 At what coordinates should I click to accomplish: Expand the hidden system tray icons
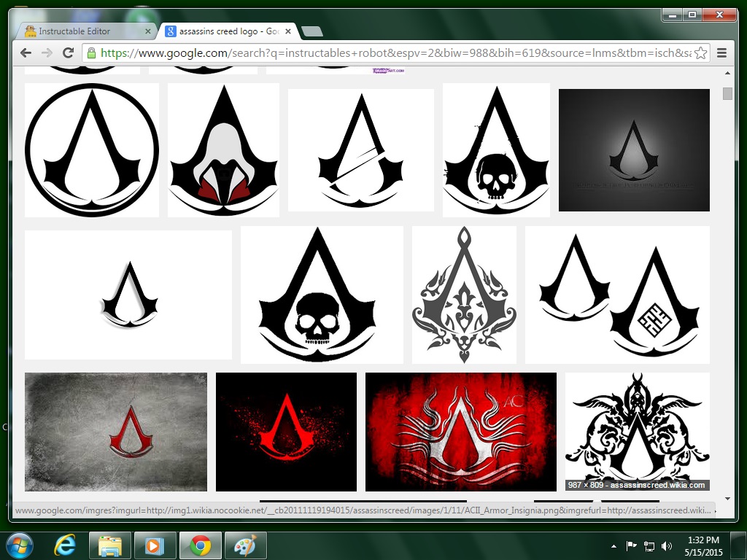614,545
